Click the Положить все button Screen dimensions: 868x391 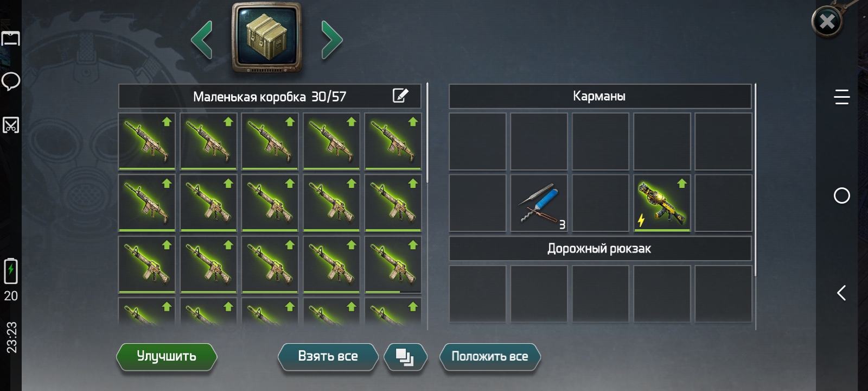pos(490,357)
